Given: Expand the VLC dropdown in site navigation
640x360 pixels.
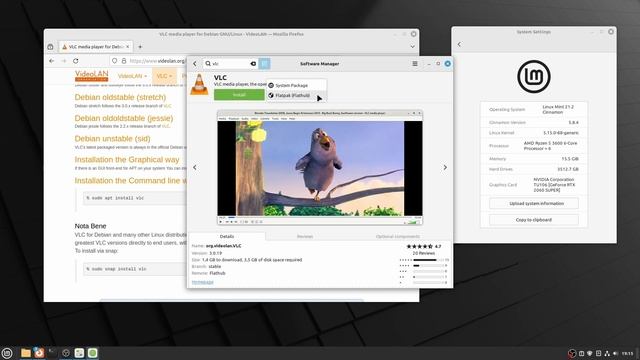Looking at the screenshot, I should point(164,76).
